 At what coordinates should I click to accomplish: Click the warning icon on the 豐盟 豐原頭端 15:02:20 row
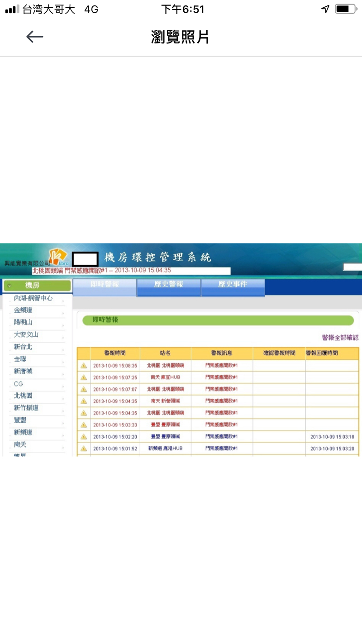point(84,436)
